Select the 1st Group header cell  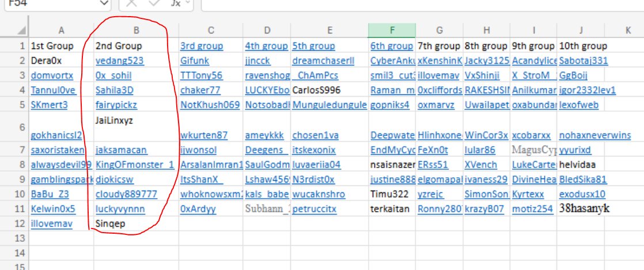coord(62,46)
